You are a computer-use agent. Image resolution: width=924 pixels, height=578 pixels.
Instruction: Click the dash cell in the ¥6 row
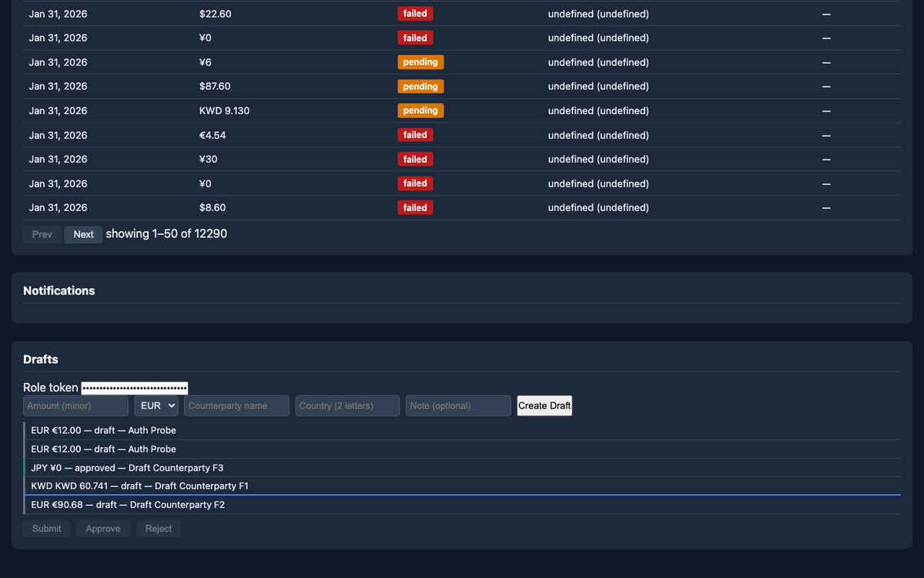pos(826,62)
